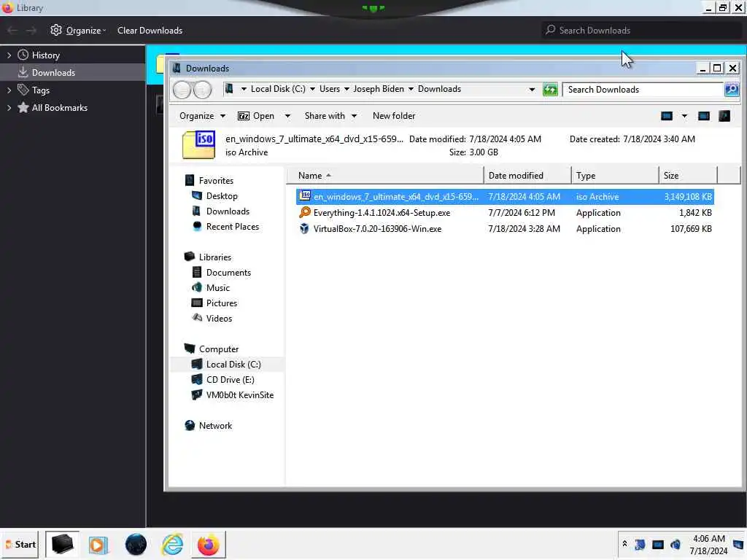Show hidden system tray icons
Image resolution: width=747 pixels, height=560 pixels.
[624, 543]
